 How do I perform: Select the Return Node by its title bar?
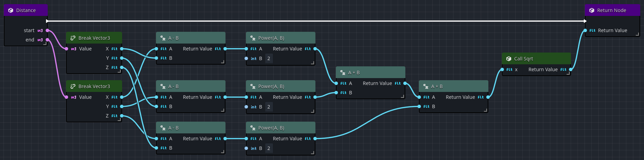[613, 10]
